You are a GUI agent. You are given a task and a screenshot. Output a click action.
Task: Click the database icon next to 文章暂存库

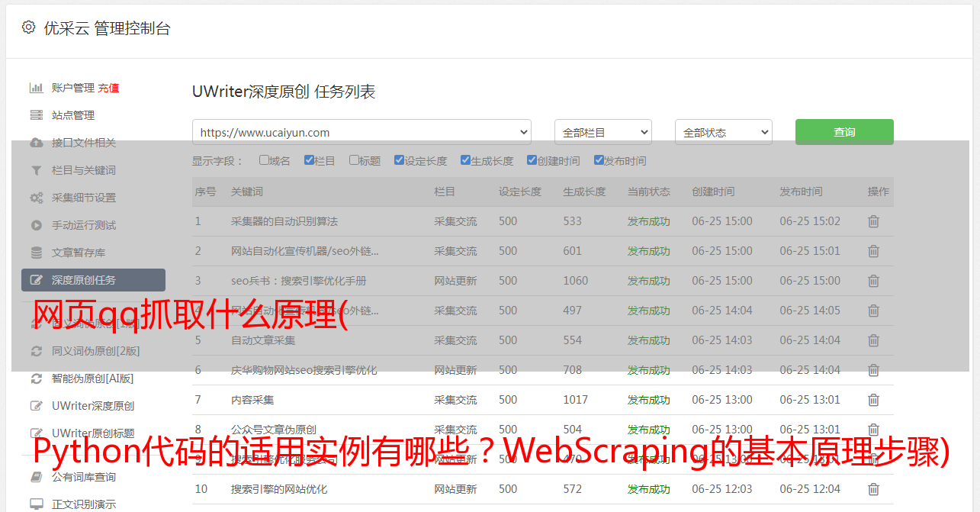(36, 253)
